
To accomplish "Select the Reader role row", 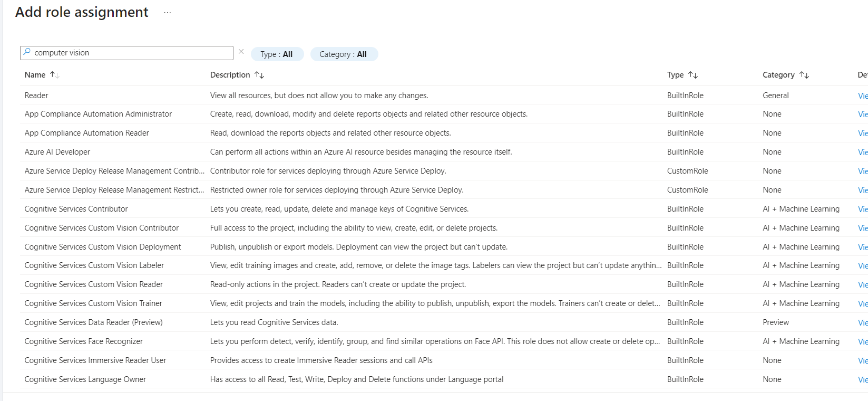I will pyautogui.click(x=444, y=96).
